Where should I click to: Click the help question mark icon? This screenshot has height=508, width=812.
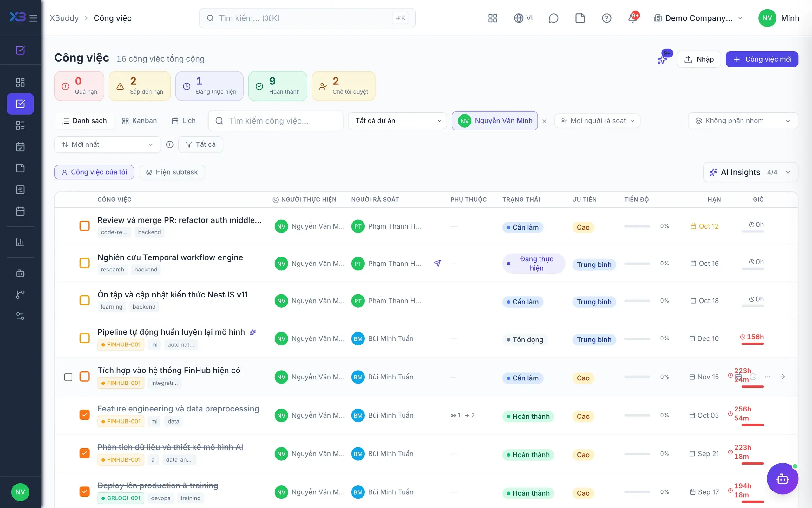click(606, 18)
